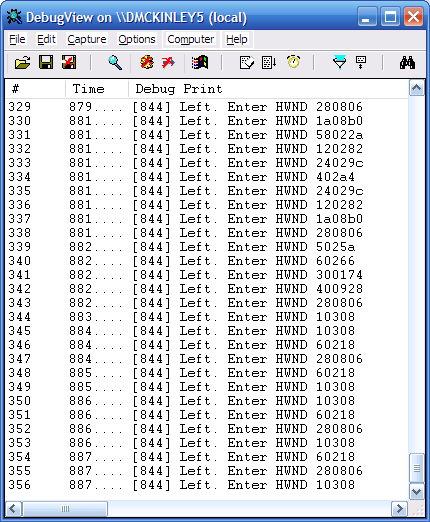Click the Capture Win32 flag icon
Image resolution: width=430 pixels, height=522 pixels.
[x=200, y=62]
